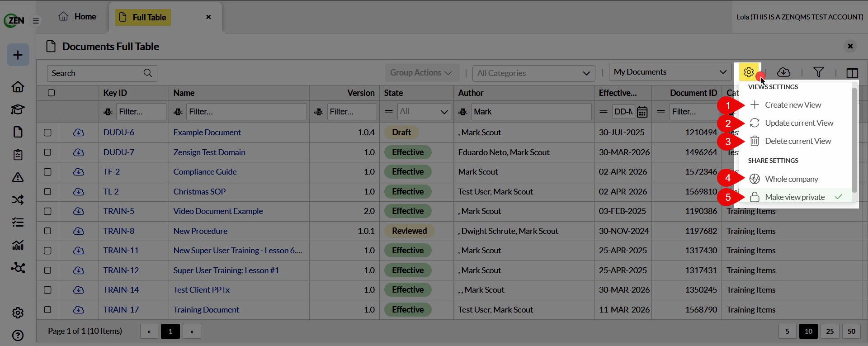Open the sidebar settings gear icon

(18, 313)
